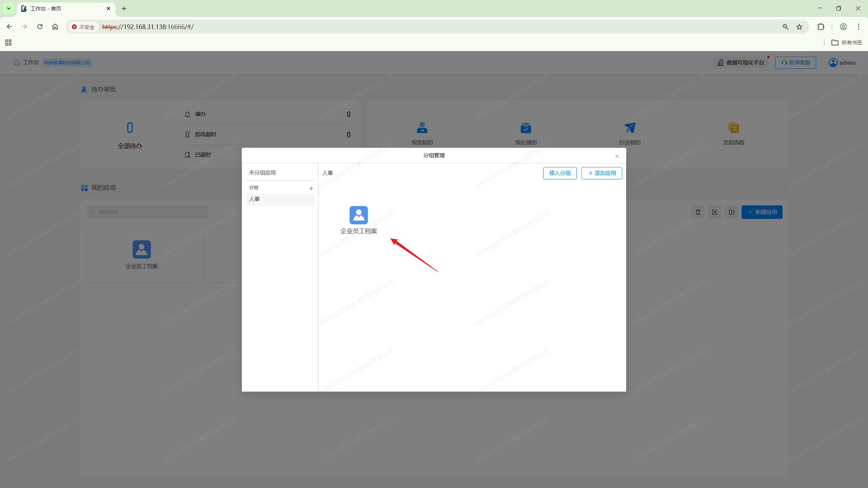Go to browser home page
This screenshot has height=488, width=868.
pos(55,27)
